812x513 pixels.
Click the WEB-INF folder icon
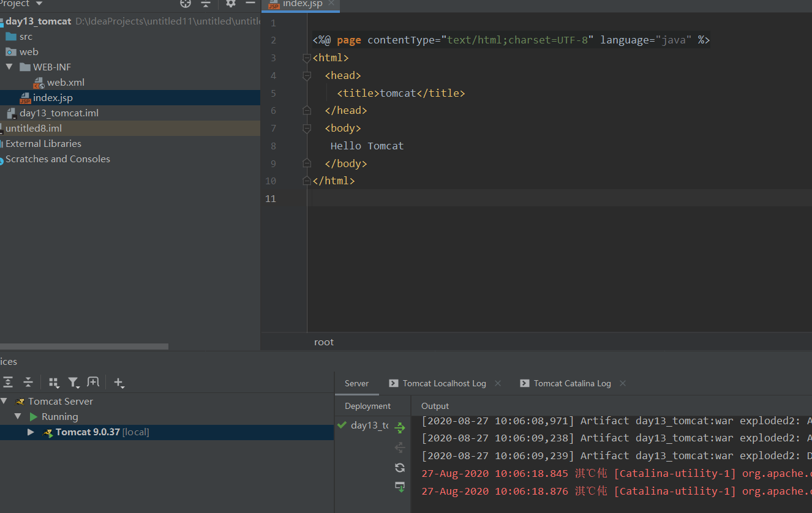tap(25, 67)
